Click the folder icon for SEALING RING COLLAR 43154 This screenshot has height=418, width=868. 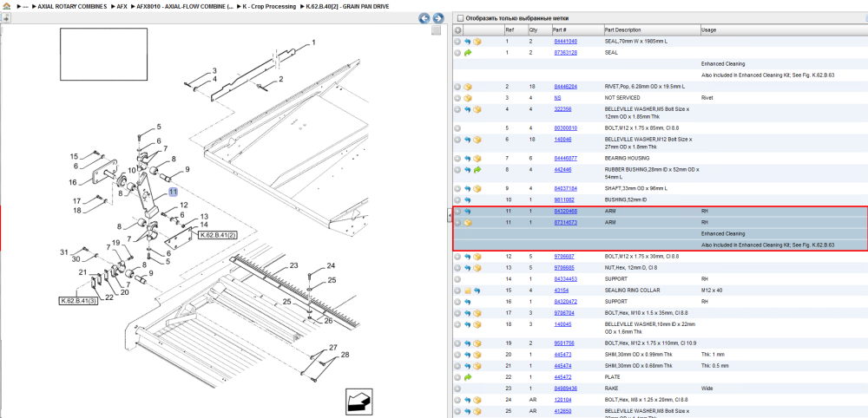pyautogui.click(x=467, y=291)
